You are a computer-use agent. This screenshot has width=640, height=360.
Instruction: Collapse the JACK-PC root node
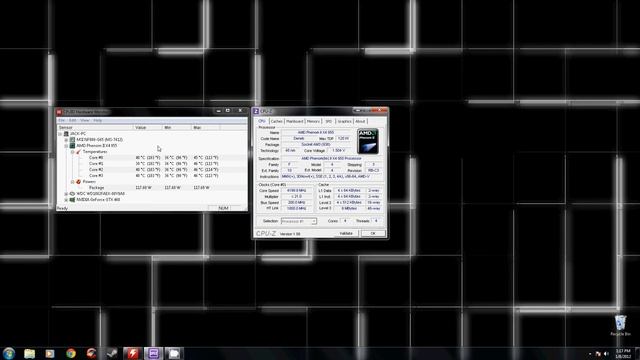60,134
